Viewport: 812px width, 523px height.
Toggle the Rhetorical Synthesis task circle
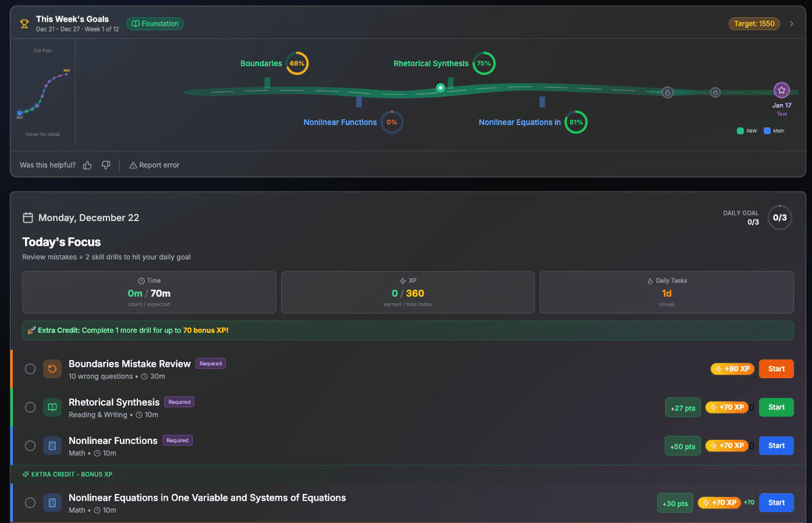[x=30, y=407]
